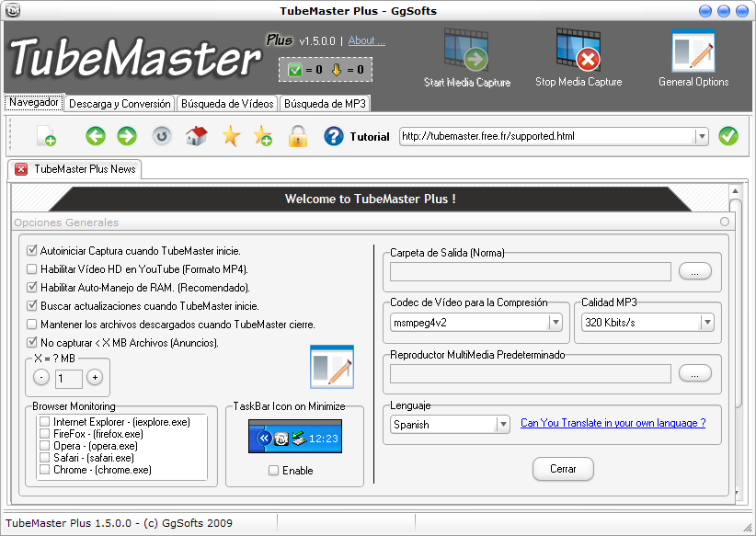Toggle Habilitar Vídeo HD en YouTube checkbox
The image size is (756, 536).
point(33,269)
